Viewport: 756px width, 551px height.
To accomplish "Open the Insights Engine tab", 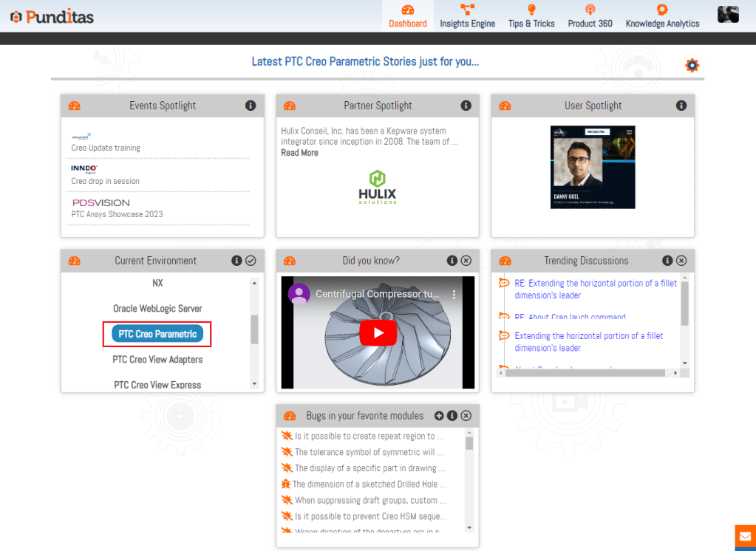I will coord(467,16).
